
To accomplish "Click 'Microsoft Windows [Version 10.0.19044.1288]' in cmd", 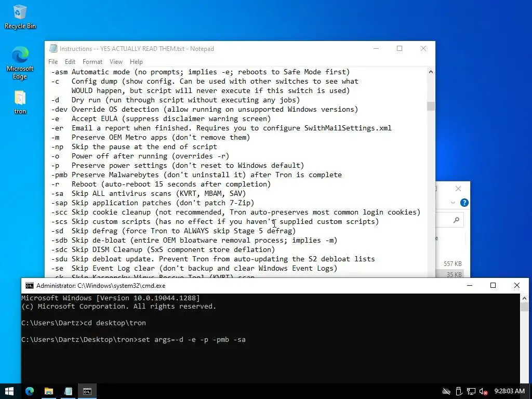I will tap(111, 298).
